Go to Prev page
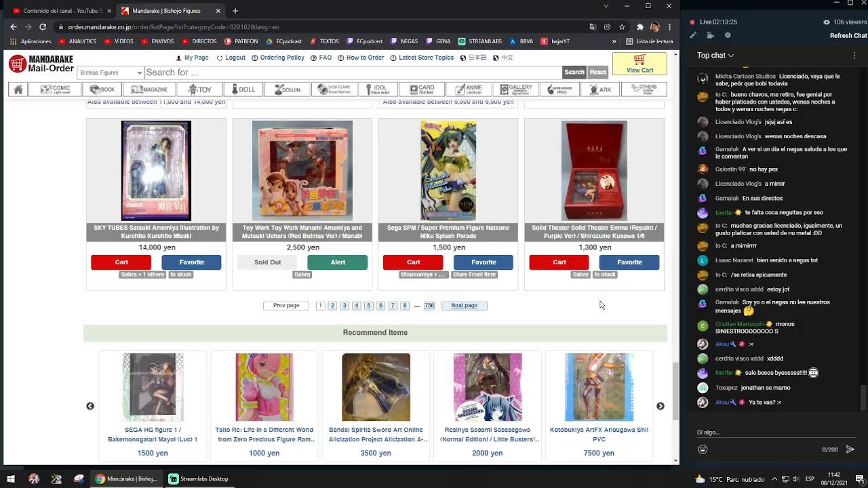868x488 pixels. pos(286,306)
